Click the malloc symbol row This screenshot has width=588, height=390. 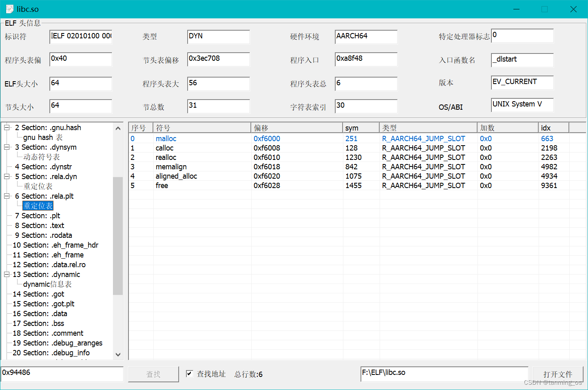(166, 138)
